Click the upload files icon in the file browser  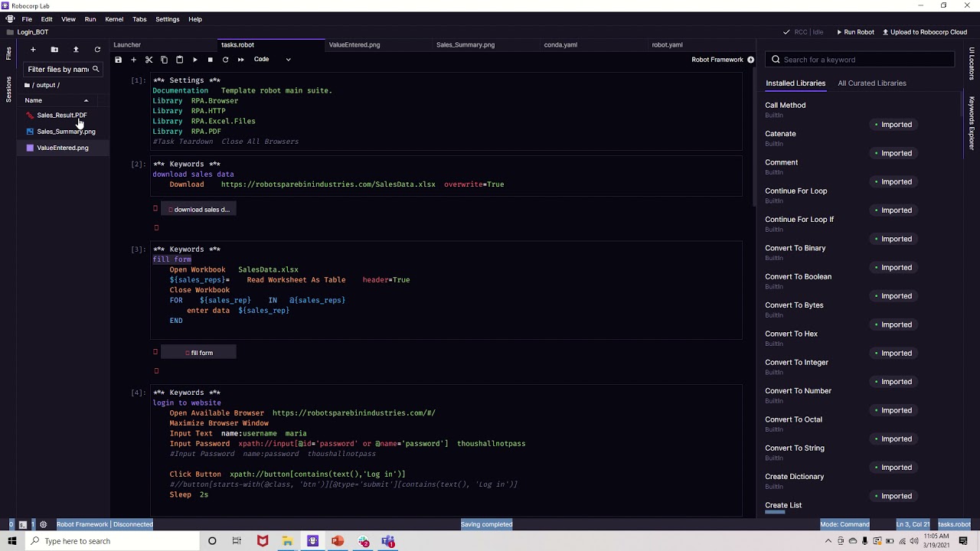click(x=76, y=50)
